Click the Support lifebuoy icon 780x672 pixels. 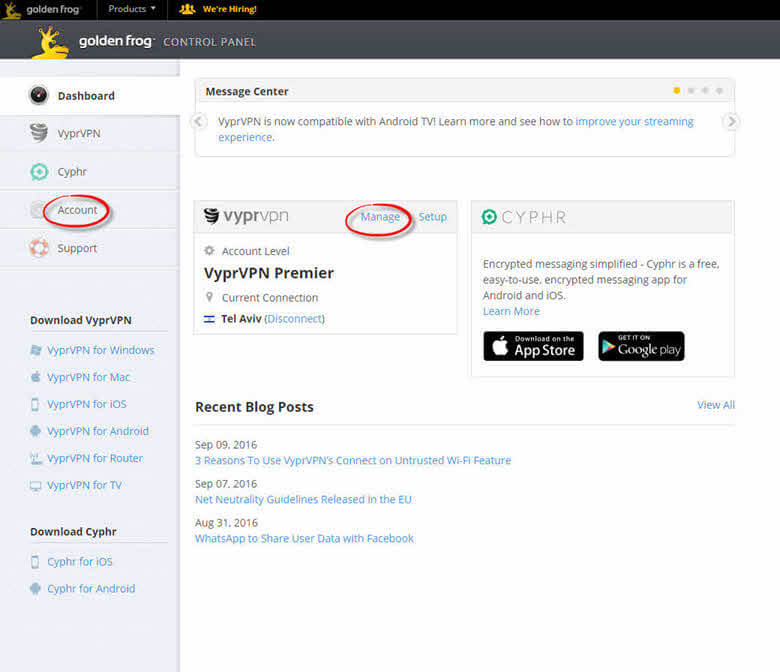pos(39,248)
